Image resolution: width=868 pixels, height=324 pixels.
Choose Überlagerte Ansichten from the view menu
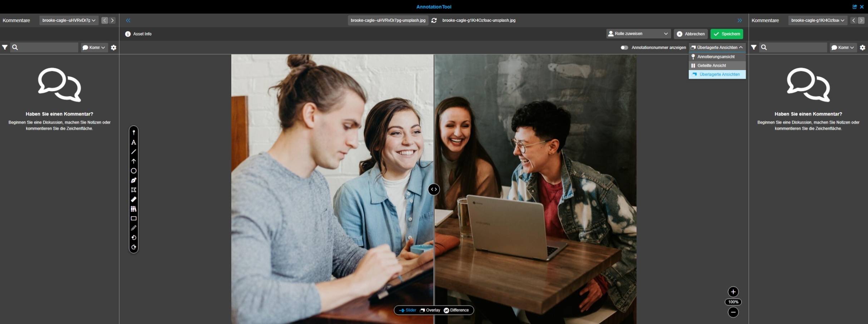tap(717, 74)
